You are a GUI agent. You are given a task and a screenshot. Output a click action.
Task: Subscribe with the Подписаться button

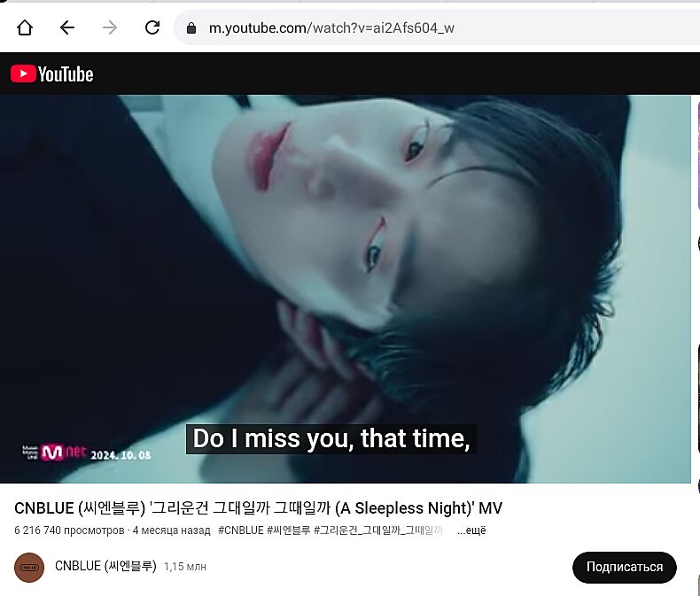pos(624,567)
